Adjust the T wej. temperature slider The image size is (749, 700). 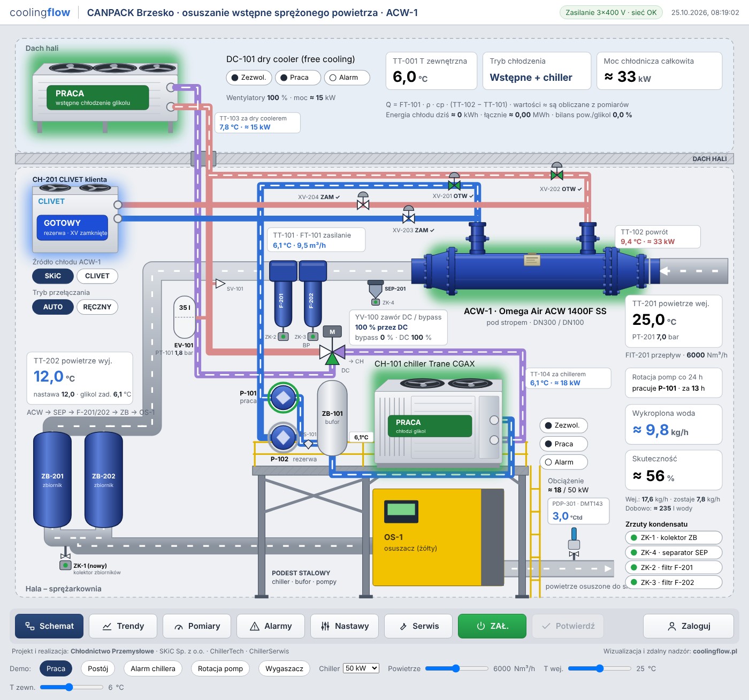click(600, 668)
